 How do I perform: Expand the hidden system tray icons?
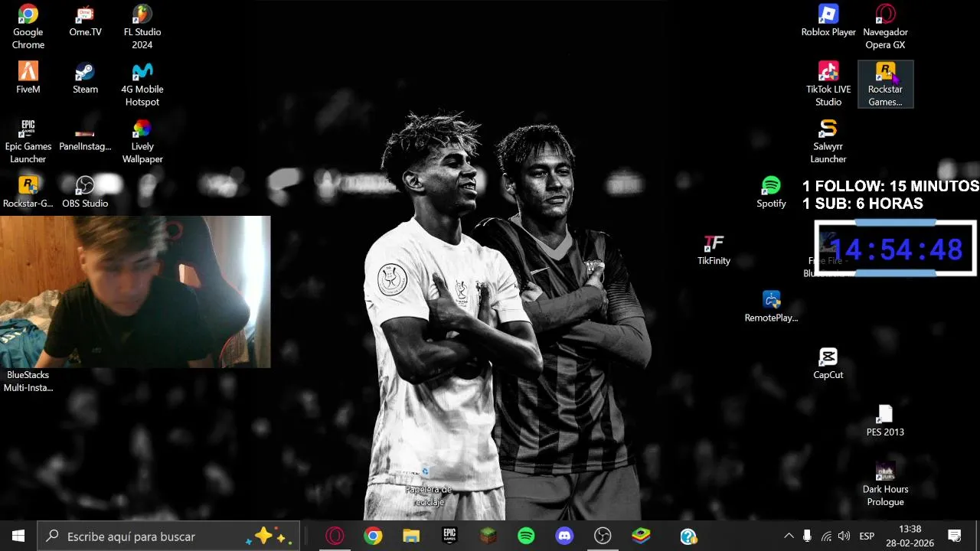coord(789,536)
